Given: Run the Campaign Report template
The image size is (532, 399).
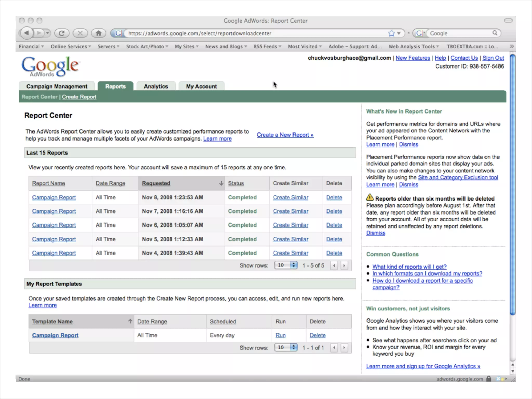Looking at the screenshot, I should 280,335.
